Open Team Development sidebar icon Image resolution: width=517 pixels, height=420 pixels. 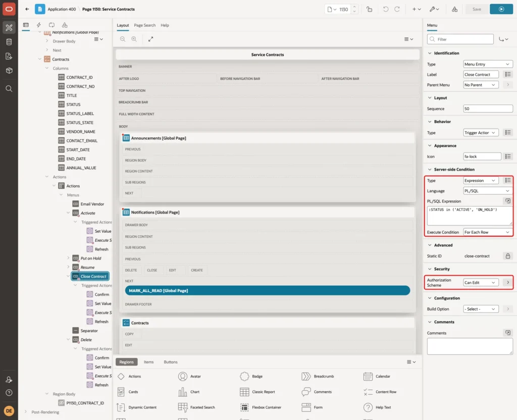point(9,57)
